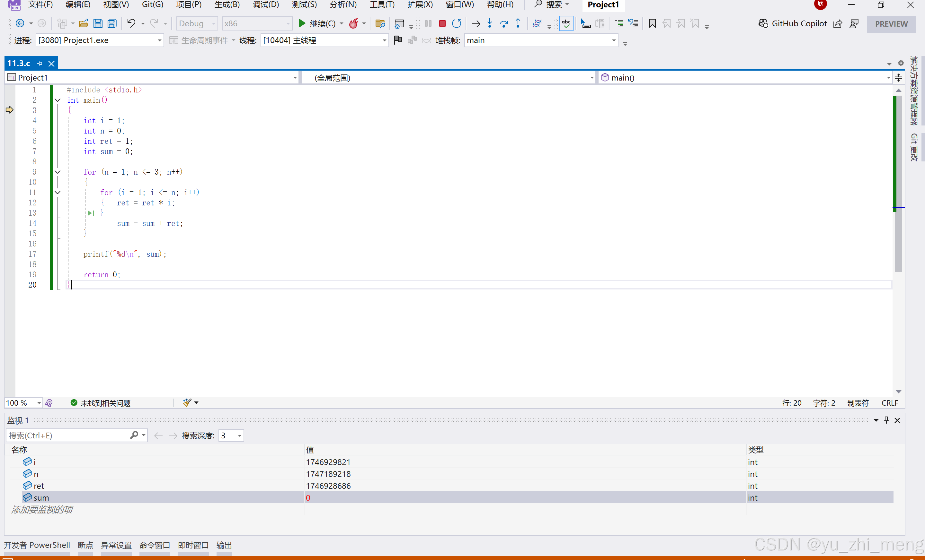Screen dimensions: 925x560
Task: Open the process Project1.exe dropdown
Action: pos(160,40)
